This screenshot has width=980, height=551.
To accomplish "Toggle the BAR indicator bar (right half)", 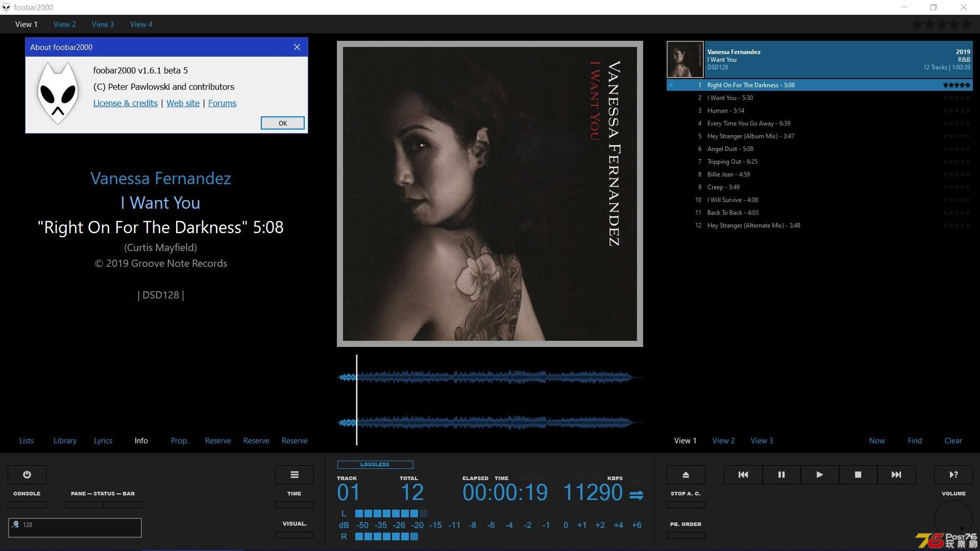I will click(123, 505).
